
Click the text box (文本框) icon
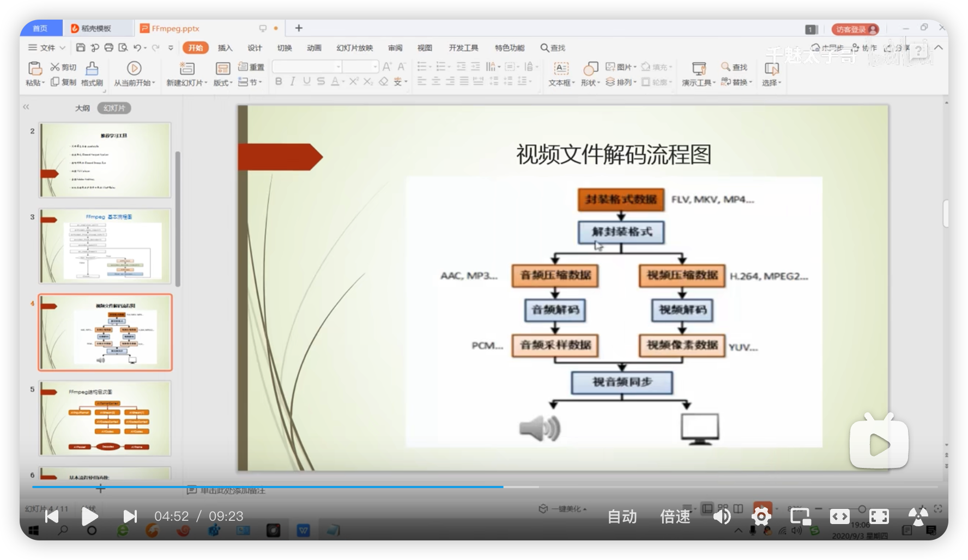tap(561, 68)
